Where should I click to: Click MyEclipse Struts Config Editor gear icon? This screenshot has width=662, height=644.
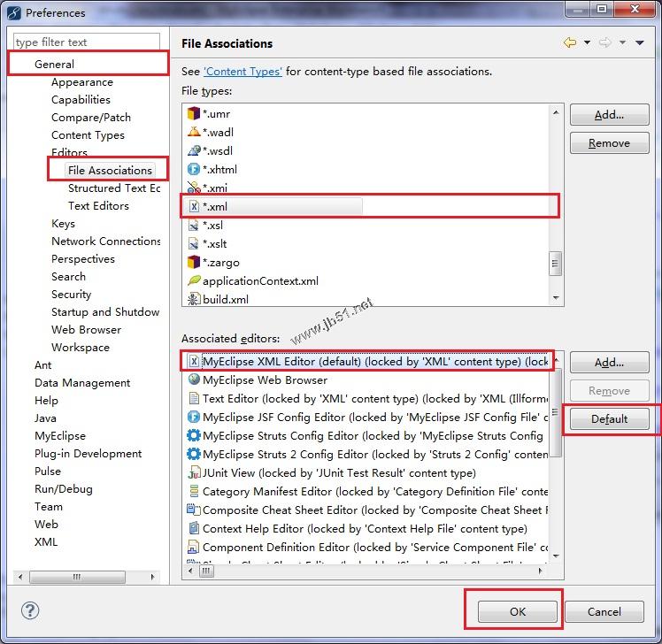coord(194,435)
